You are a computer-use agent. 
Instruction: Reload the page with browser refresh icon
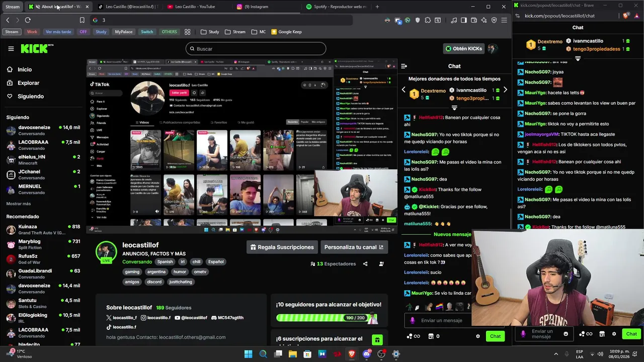pos(28,20)
